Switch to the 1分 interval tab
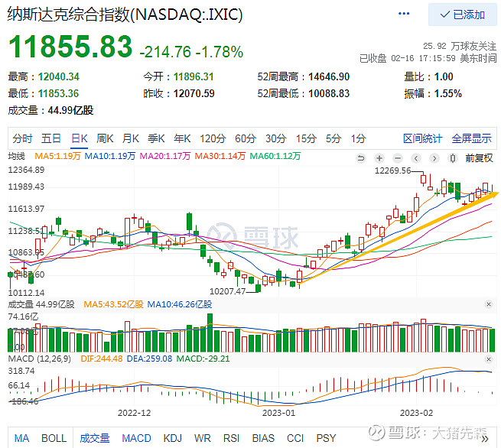Screen dimensions: 501x448 (358, 138)
